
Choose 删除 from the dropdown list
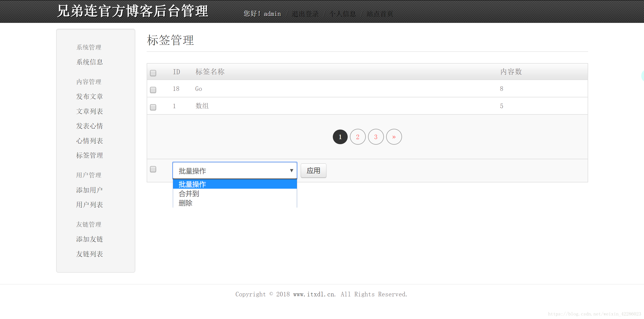pyautogui.click(x=235, y=203)
